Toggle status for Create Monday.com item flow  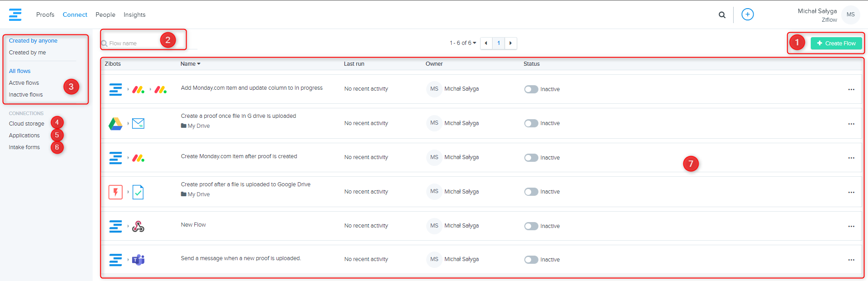click(x=531, y=158)
